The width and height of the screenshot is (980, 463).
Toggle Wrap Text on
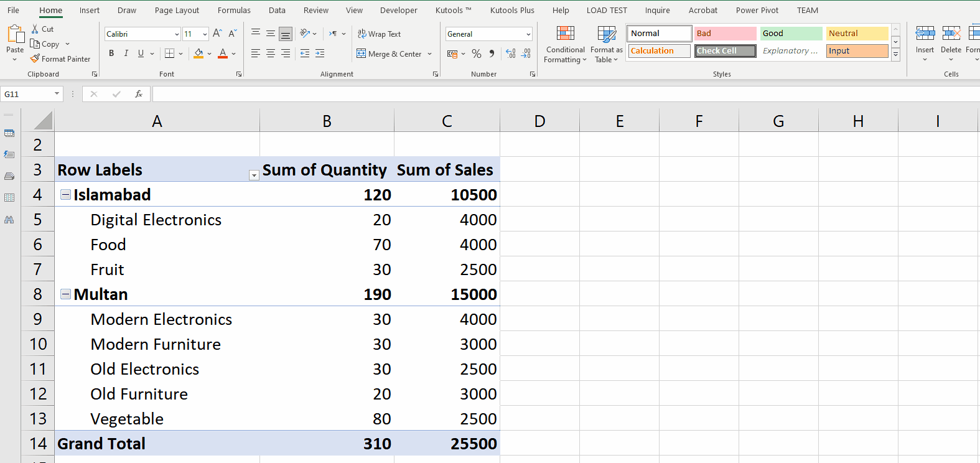379,34
